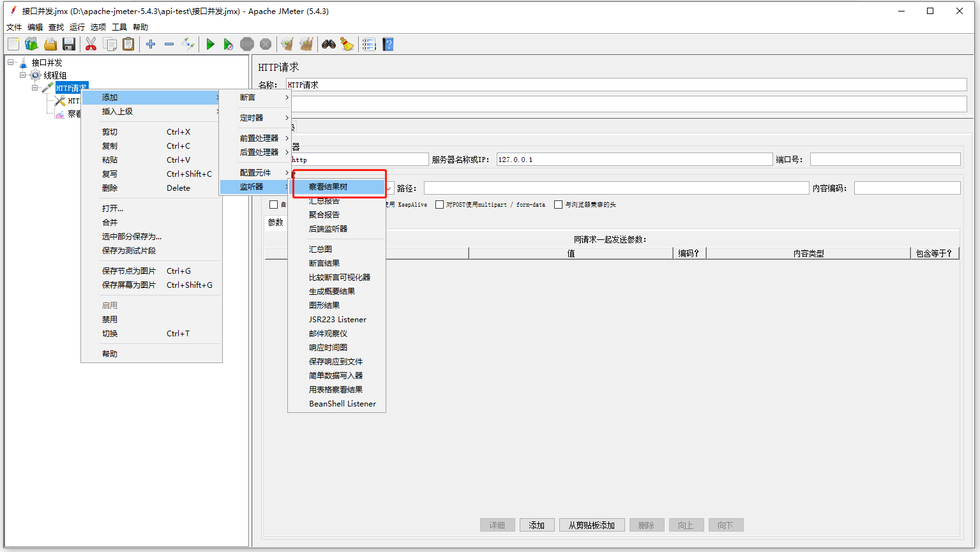Screen dimensions: 980x552
Task: Select 察看结果树 listener
Action: pos(337,186)
